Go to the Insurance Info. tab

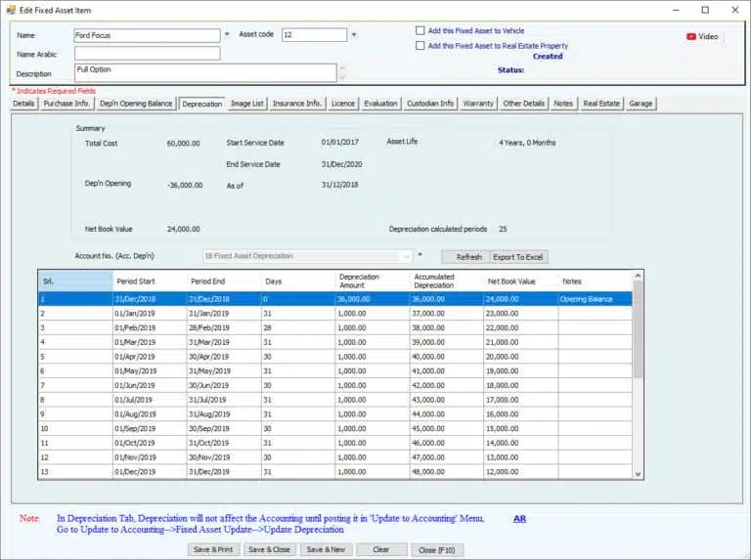click(x=297, y=104)
